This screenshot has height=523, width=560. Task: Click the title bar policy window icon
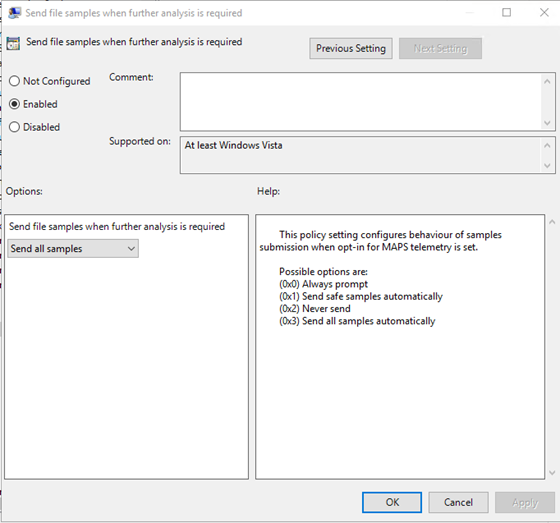click(14, 13)
